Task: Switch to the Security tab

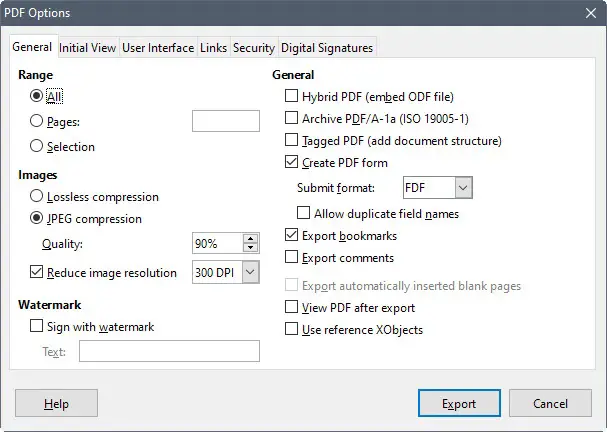Action: click(x=253, y=48)
